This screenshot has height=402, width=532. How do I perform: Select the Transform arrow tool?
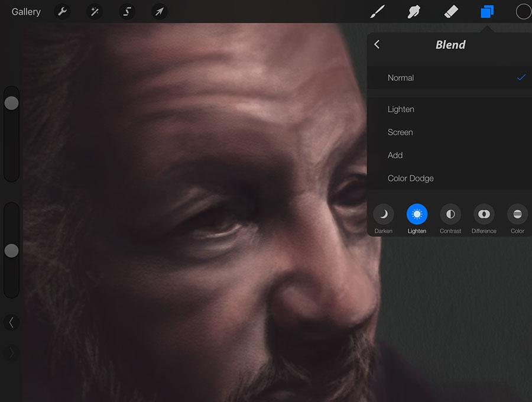coord(158,11)
